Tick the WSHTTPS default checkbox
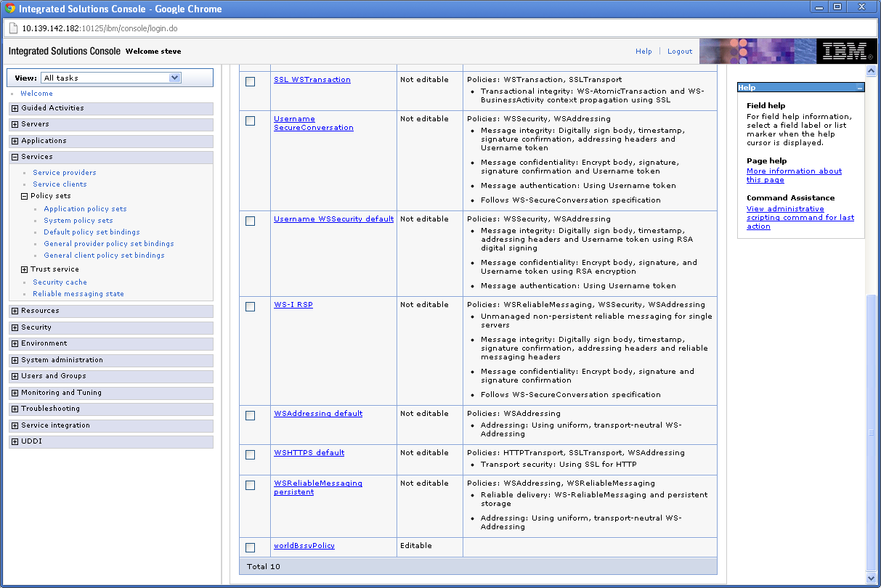This screenshot has height=588, width=881. (x=250, y=454)
